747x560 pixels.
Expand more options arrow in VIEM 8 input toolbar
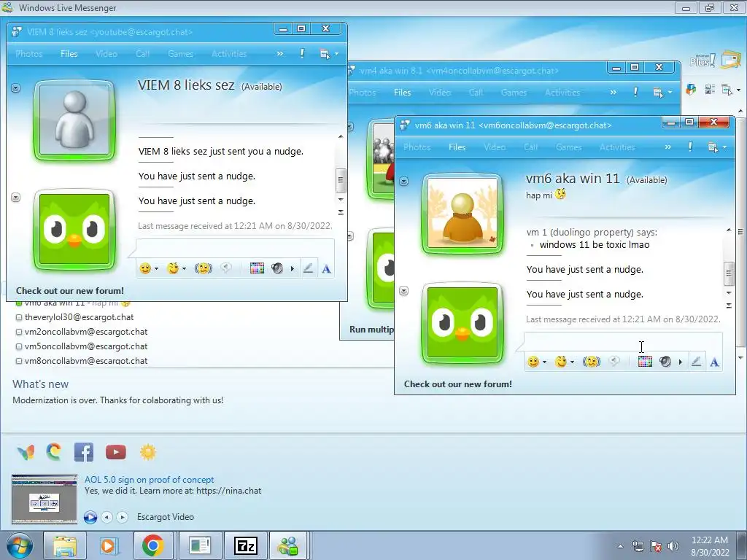292,269
